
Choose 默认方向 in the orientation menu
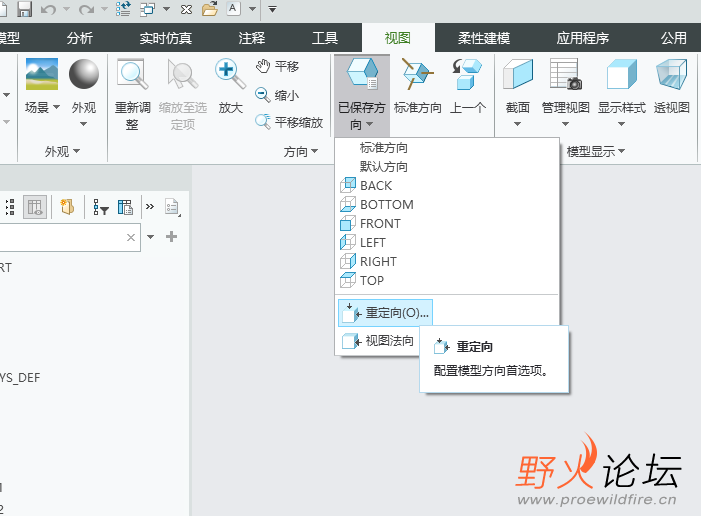tap(384, 166)
